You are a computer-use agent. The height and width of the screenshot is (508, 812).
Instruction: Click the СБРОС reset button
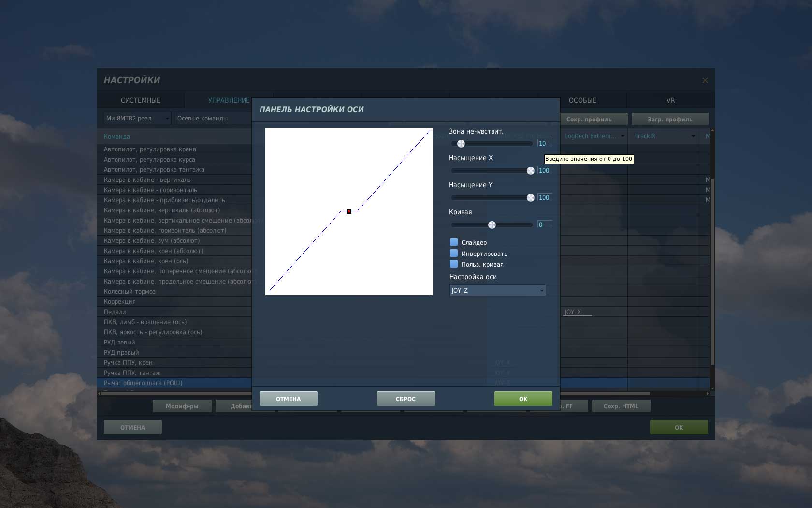coord(406,399)
